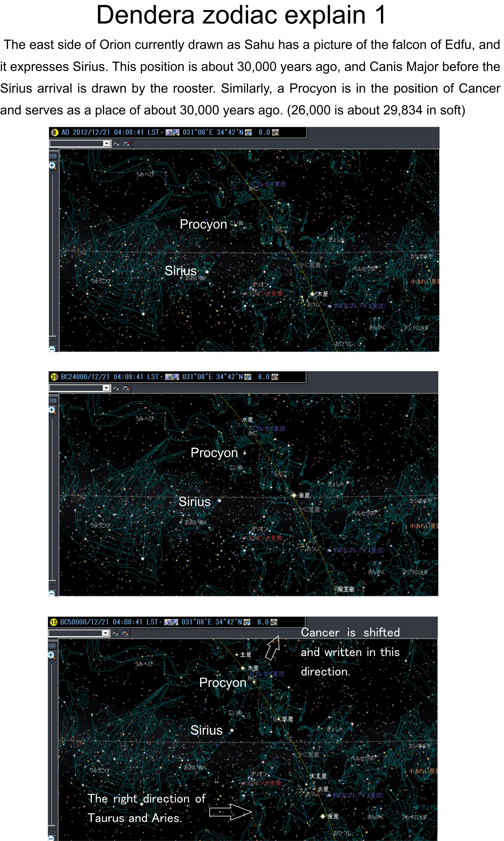Expand search combo arrow in BC24000 panel
This screenshot has width=504, height=841.
pos(107,388)
